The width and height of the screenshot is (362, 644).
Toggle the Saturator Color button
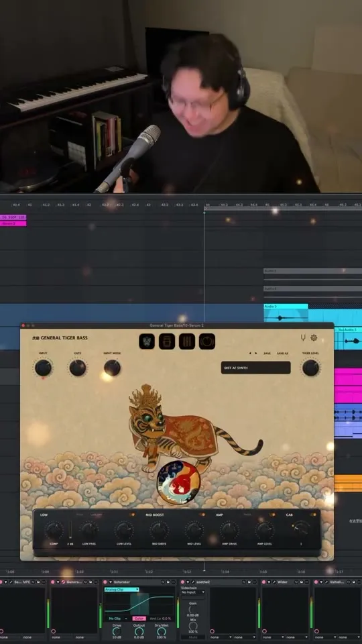point(139,618)
